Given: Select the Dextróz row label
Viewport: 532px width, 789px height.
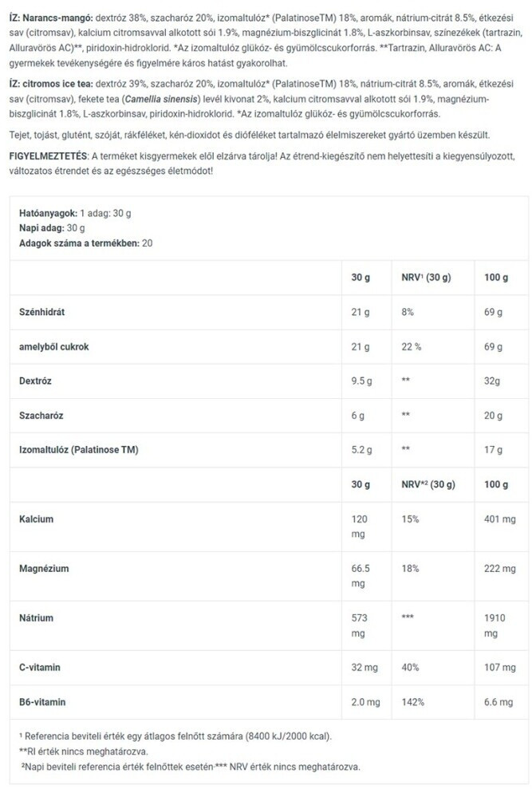Looking at the screenshot, I should (36, 381).
